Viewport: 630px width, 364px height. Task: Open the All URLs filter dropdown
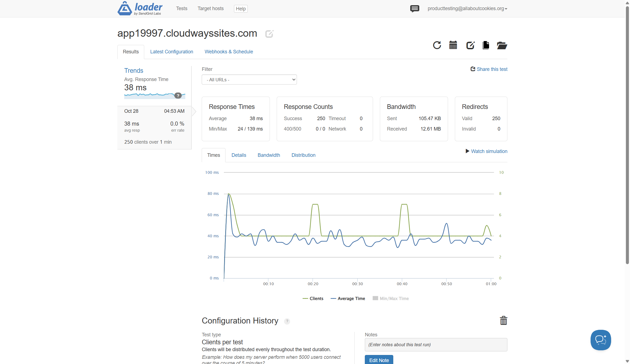click(249, 79)
